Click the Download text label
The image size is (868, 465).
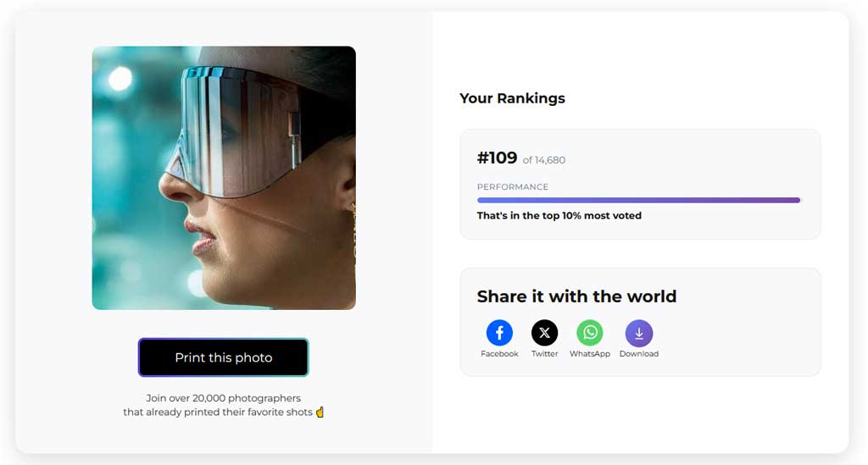[x=638, y=354]
